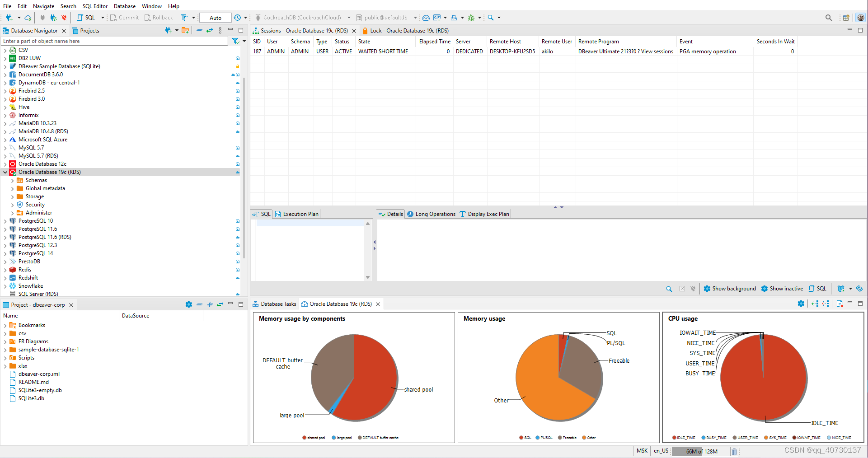Image resolution: width=868 pixels, height=458 pixels.
Task: Click the Elapsed Time column header
Action: 435,42
